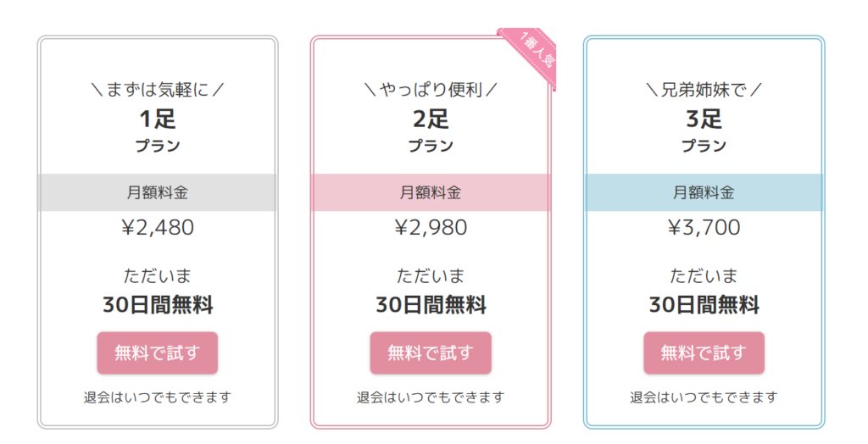Viewport: 868px width, 444px height.
Task: Click 無料で試す button in 3足 plan
Action: point(704,352)
